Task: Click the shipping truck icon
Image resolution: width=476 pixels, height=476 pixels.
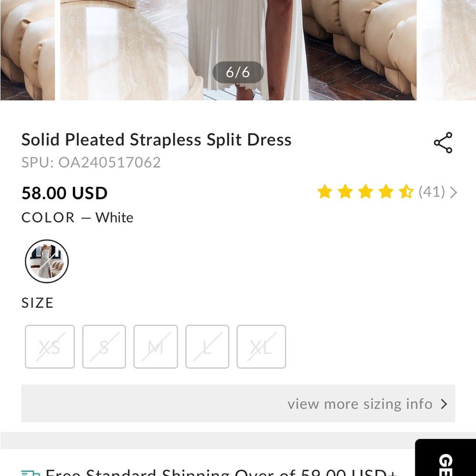Action: (x=30, y=473)
